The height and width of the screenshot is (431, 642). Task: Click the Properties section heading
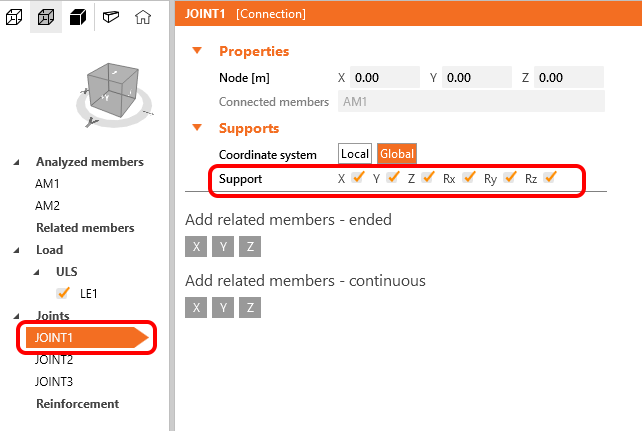tap(254, 51)
